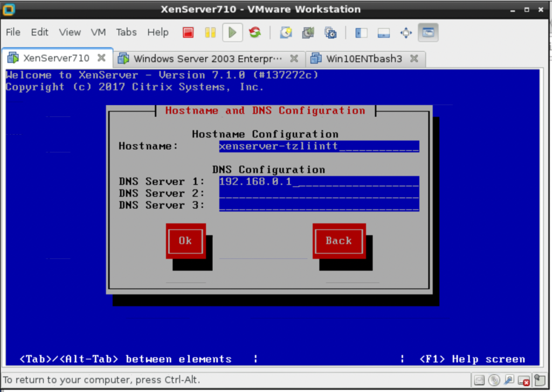Minimize the VMware Workstation window
The image size is (552, 392).
coord(513,10)
